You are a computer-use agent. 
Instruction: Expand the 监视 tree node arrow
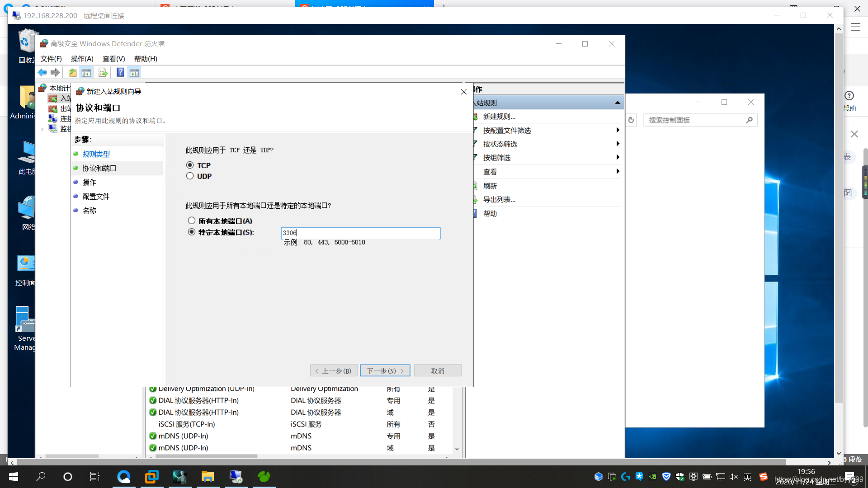coord(42,129)
